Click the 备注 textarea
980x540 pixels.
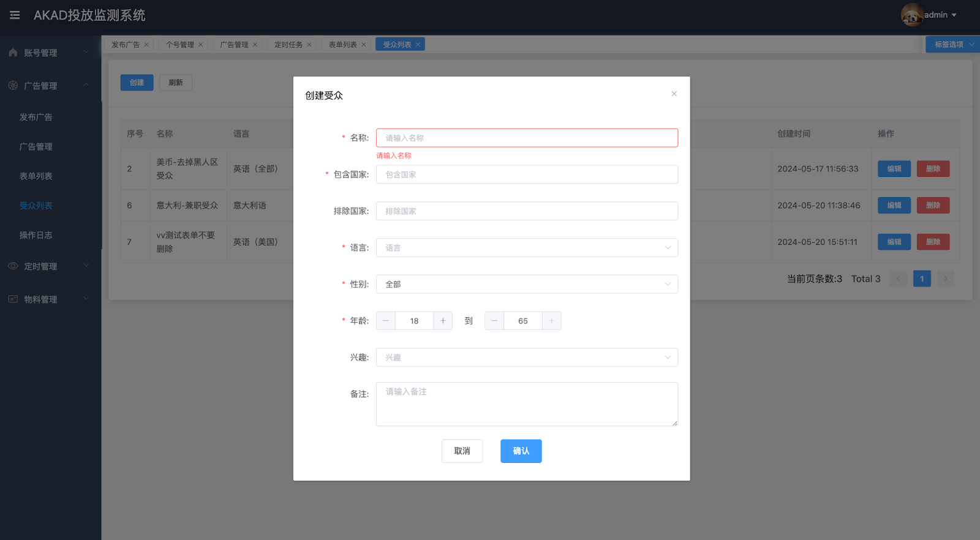tap(527, 404)
